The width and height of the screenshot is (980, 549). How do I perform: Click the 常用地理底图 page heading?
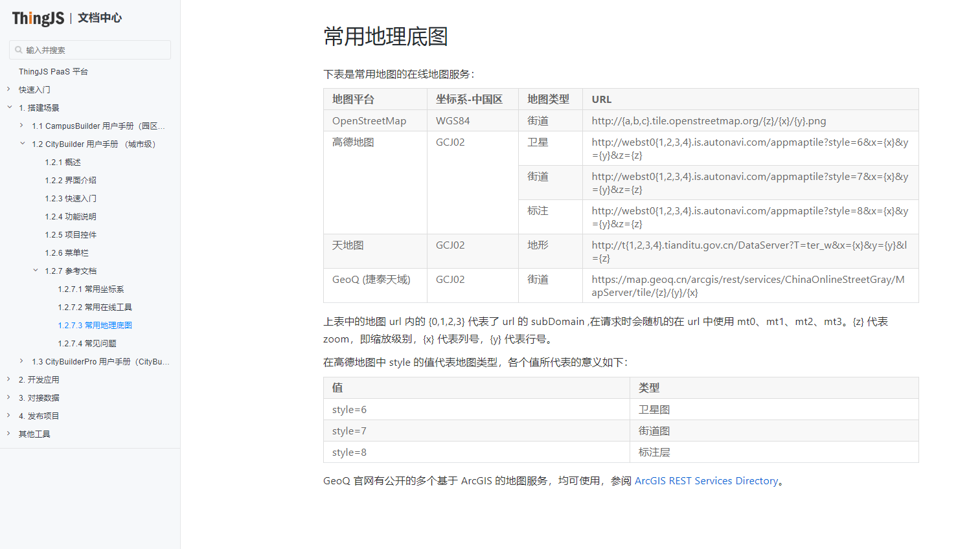[385, 36]
